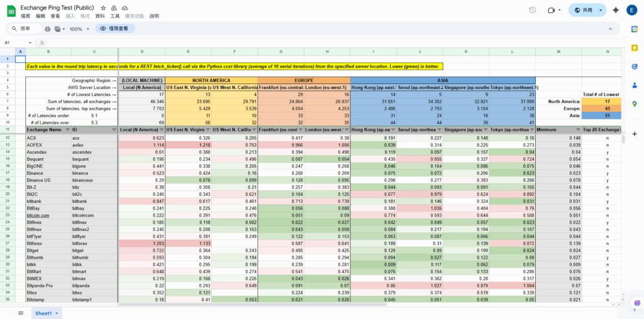This screenshot has height=319, width=644.
Task: Select the bitfinex2 ID cell
Action: tap(94, 230)
